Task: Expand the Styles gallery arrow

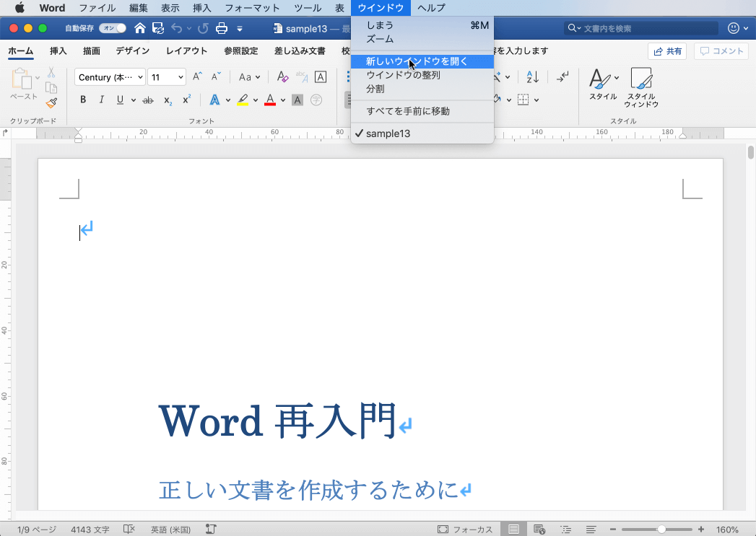Action: tap(617, 77)
